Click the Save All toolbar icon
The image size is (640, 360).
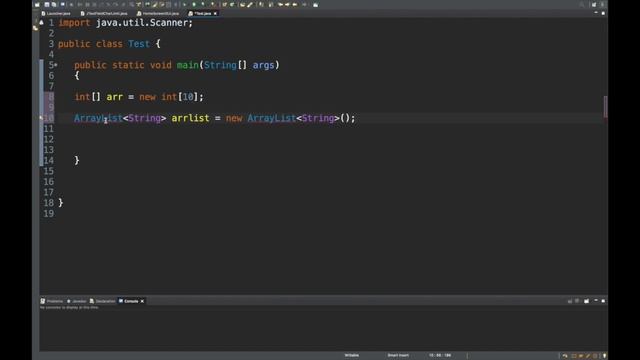pos(54,4)
